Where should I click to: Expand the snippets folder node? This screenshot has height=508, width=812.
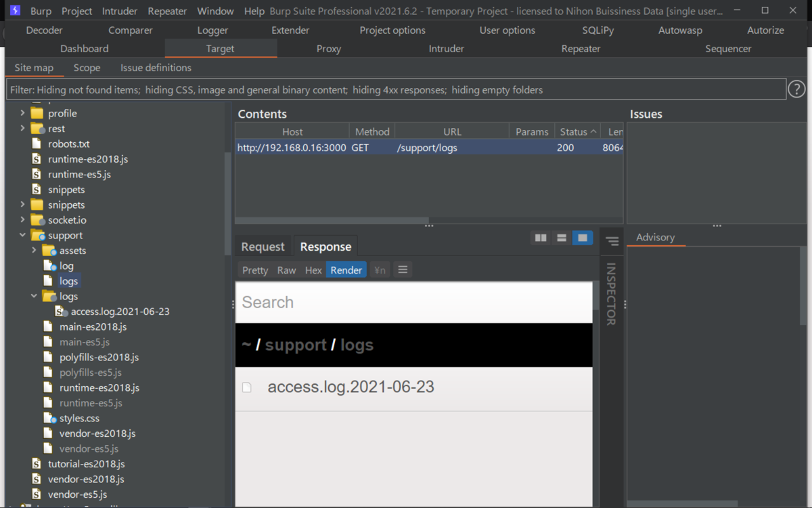coord(22,205)
